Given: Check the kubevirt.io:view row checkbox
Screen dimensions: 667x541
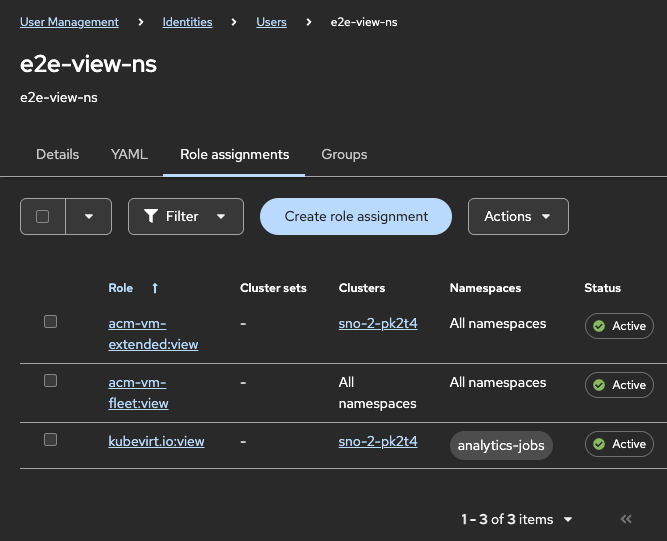Looking at the screenshot, I should click(x=51, y=440).
